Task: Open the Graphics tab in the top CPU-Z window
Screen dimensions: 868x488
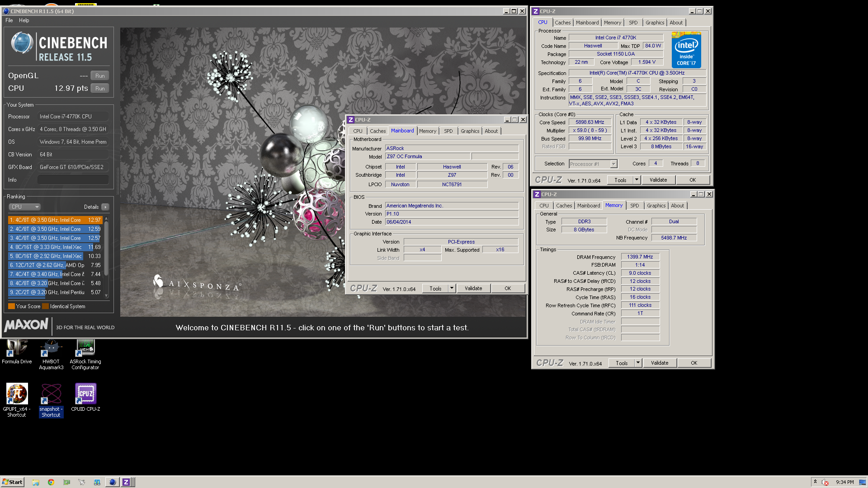Action: (655, 23)
